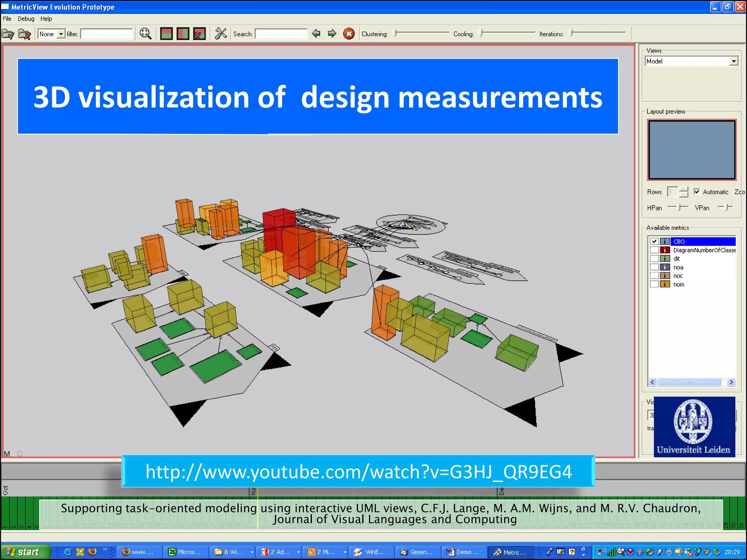Click the red-over-green split view icon
Screen dimensions: 747x560
(x=166, y=34)
